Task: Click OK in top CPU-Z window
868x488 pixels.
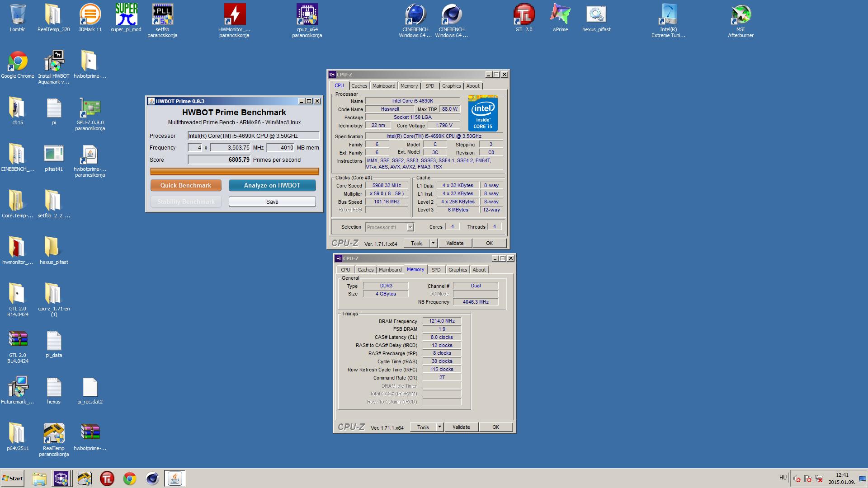Action: point(489,243)
